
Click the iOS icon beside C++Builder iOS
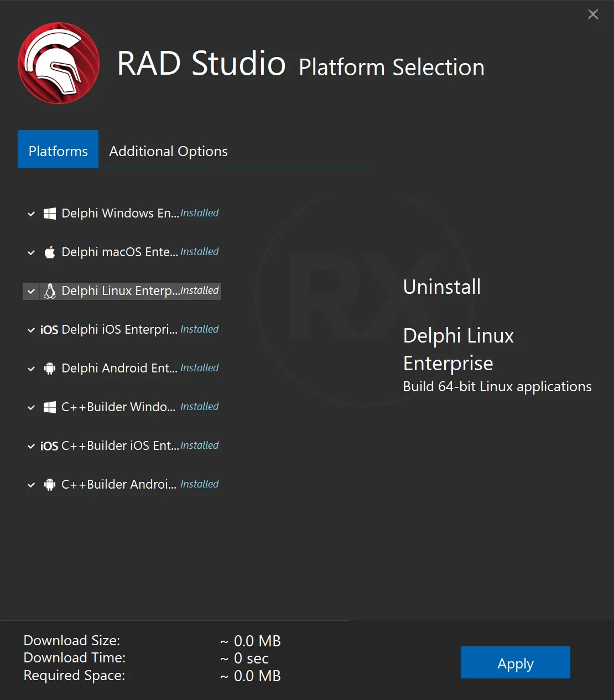(49, 446)
